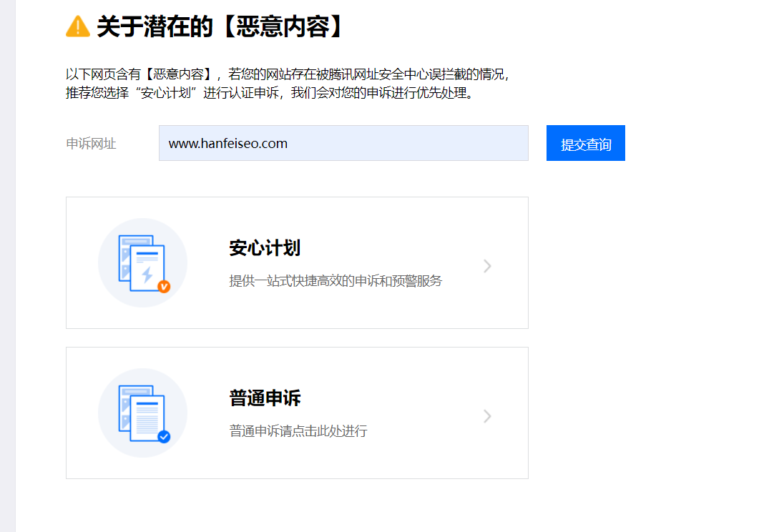
Task: Click the paragraph line starting 以下网页含有【恶意内容】
Action: point(288,74)
